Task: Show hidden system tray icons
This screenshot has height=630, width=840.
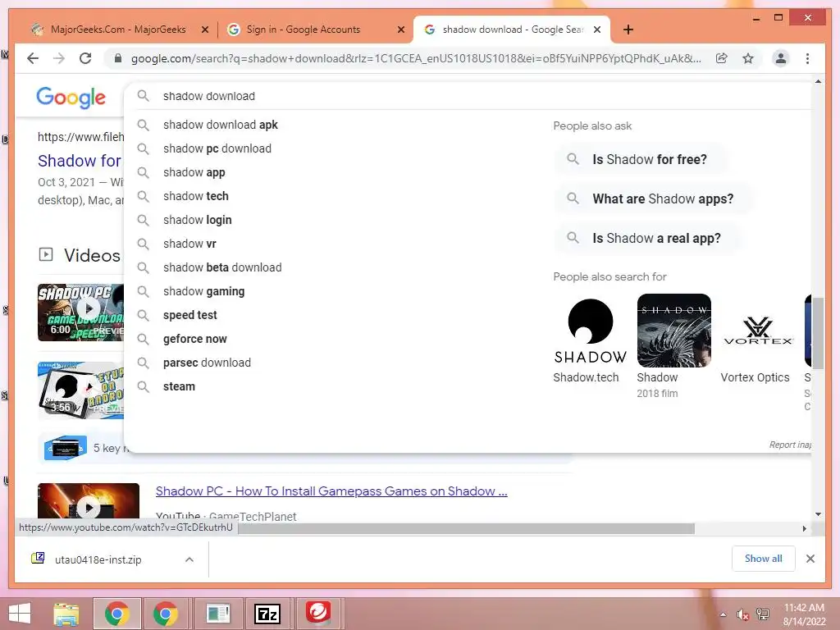Action: click(x=724, y=614)
